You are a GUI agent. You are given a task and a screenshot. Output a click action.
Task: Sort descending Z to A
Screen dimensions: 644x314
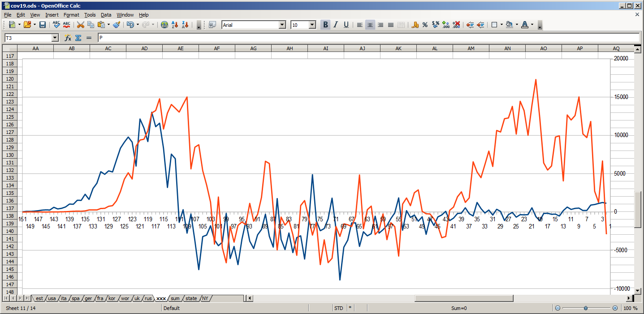pyautogui.click(x=185, y=25)
